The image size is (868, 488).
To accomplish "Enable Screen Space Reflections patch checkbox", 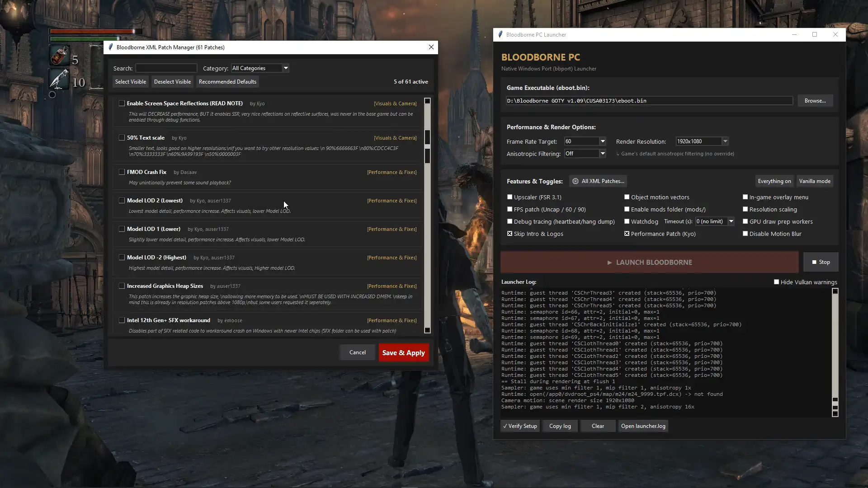I will tap(122, 103).
